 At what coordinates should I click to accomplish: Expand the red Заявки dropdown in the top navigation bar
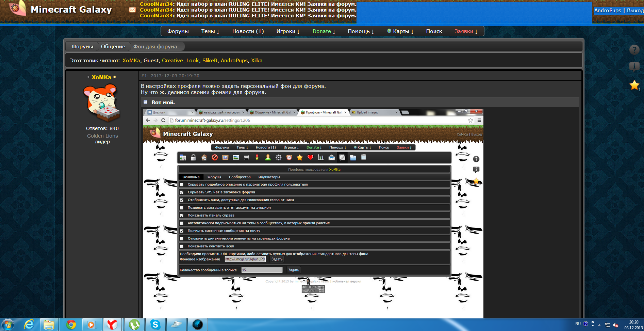coord(466,31)
